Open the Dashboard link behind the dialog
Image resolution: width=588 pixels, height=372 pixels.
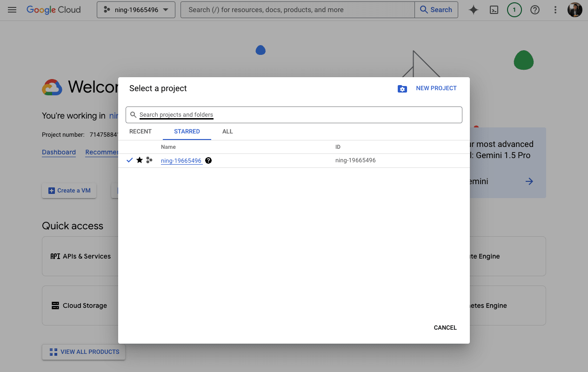click(x=59, y=152)
